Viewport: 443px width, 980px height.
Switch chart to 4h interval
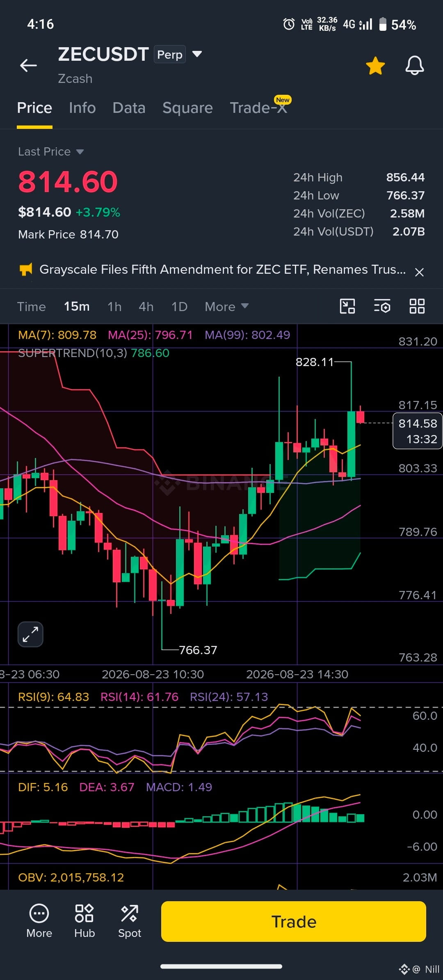click(146, 307)
